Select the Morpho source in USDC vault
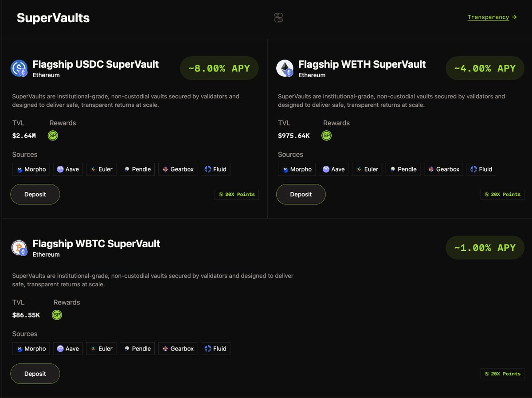This screenshot has height=398, width=532. pyautogui.click(x=31, y=169)
